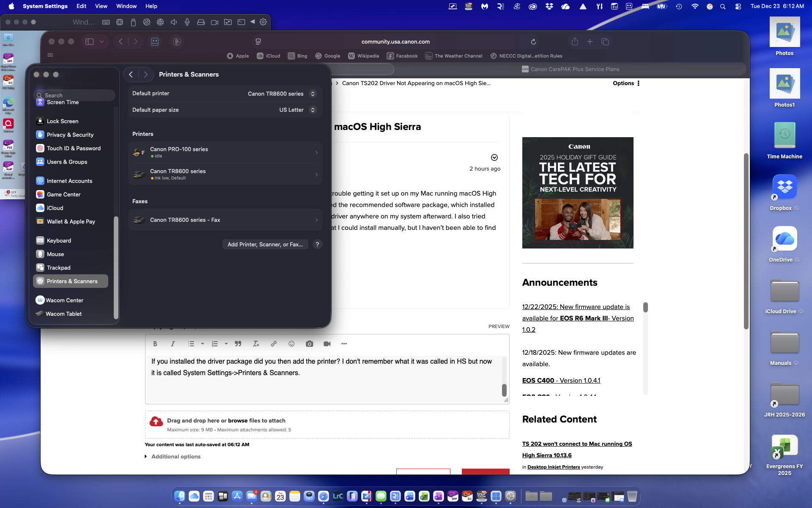Open EOS C400 firmware version link

click(x=561, y=380)
